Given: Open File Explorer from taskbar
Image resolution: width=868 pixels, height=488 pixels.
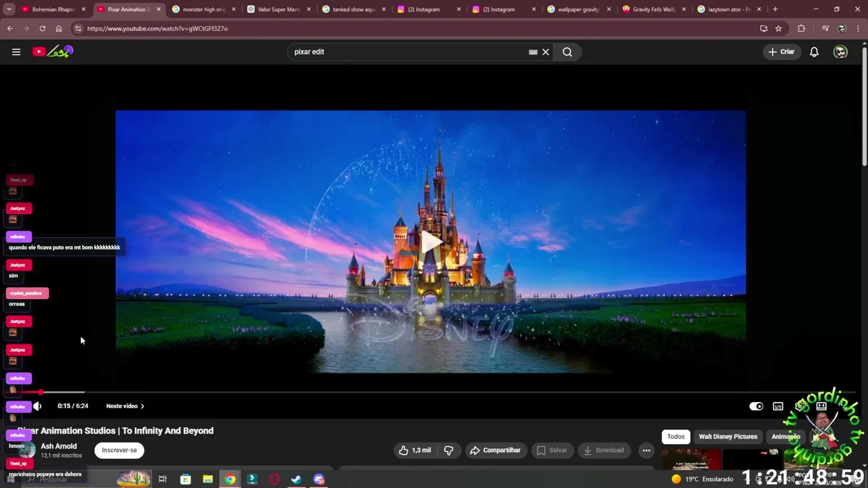Looking at the screenshot, I should (x=208, y=479).
